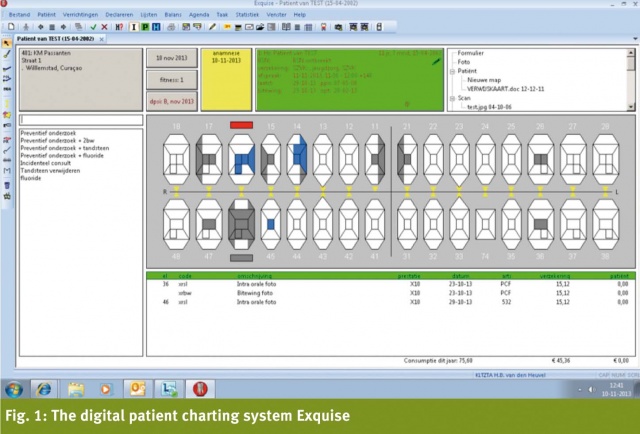Click the H? help toolbar icon
Image resolution: width=640 pixels, height=434 pixels.
[x=119, y=27]
